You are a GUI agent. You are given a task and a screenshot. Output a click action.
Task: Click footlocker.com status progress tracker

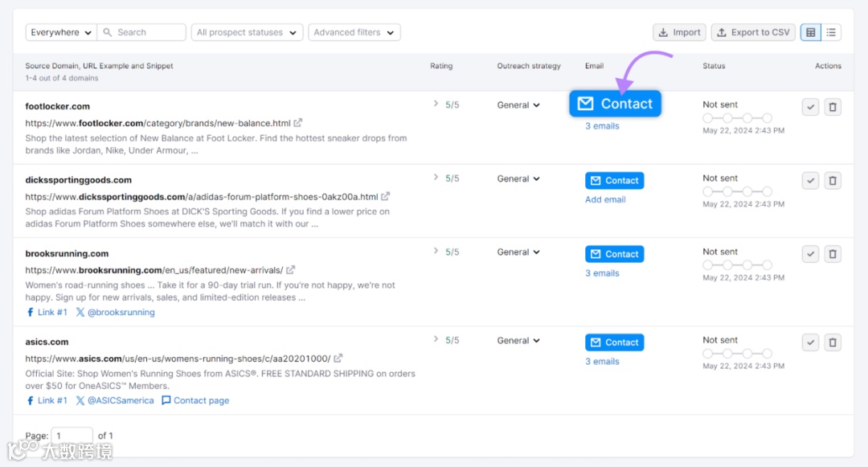(737, 118)
